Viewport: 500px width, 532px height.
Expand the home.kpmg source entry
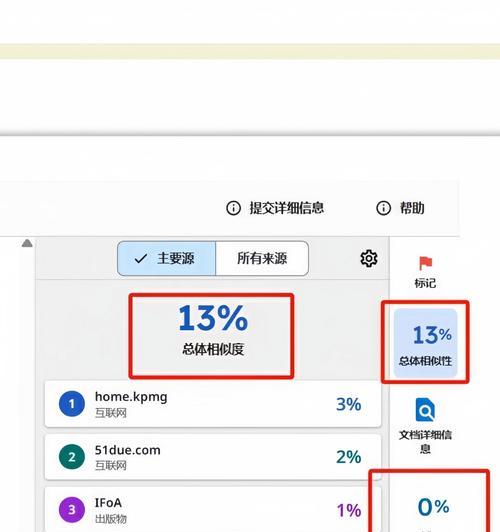(x=213, y=404)
